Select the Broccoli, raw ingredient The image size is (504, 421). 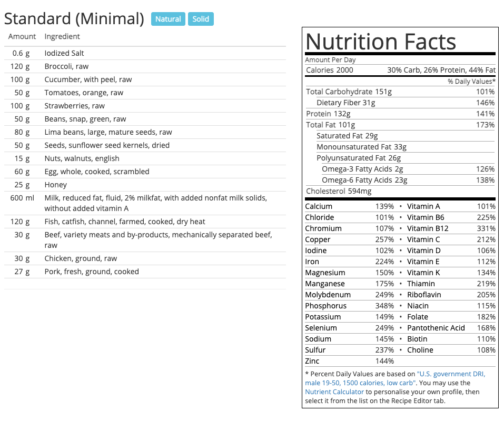click(66, 66)
